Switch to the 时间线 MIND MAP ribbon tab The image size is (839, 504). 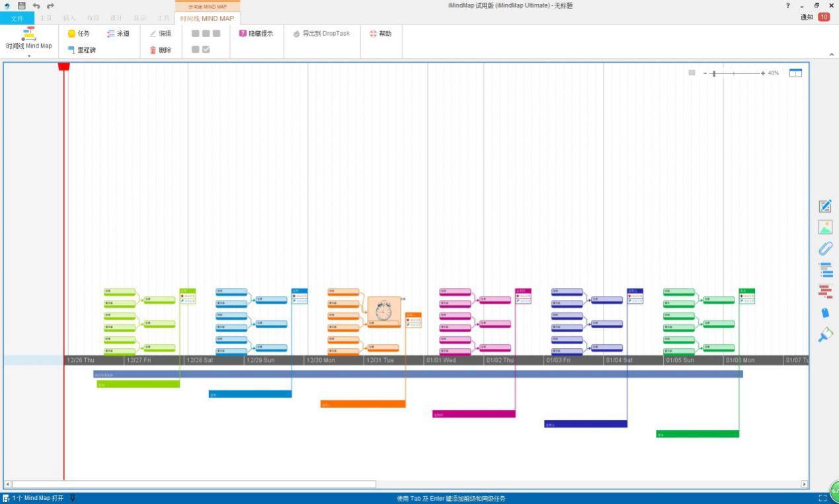coord(207,18)
